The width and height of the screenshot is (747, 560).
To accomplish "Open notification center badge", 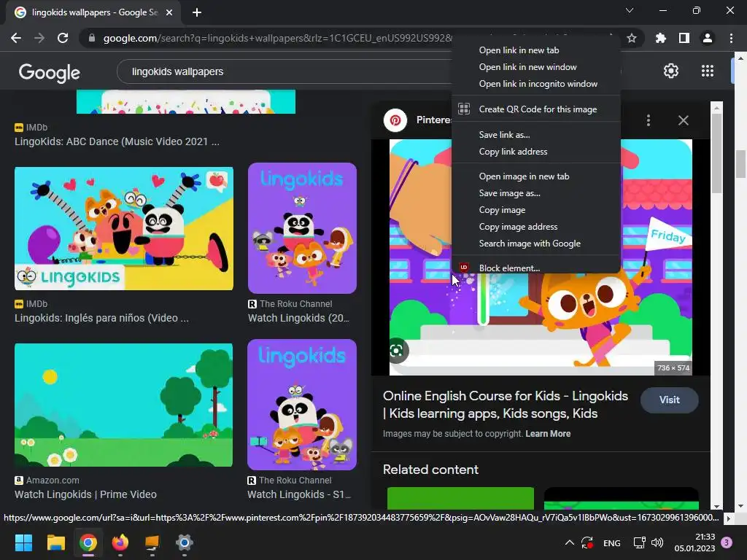I will [x=727, y=542].
